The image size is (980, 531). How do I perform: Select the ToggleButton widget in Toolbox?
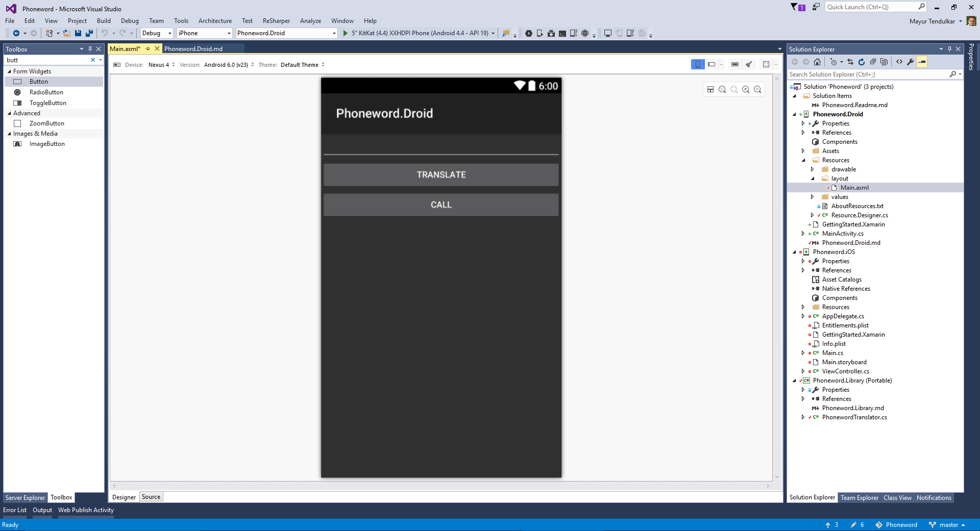pyautogui.click(x=54, y=103)
